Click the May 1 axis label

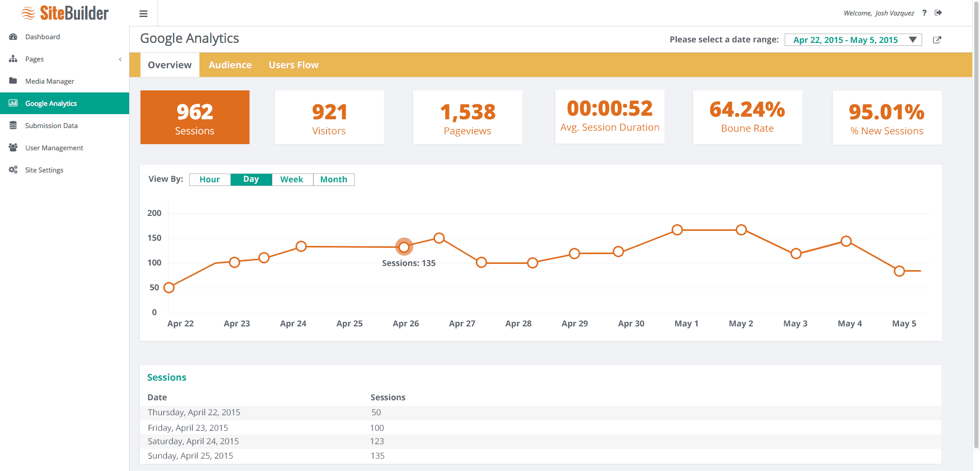point(687,323)
